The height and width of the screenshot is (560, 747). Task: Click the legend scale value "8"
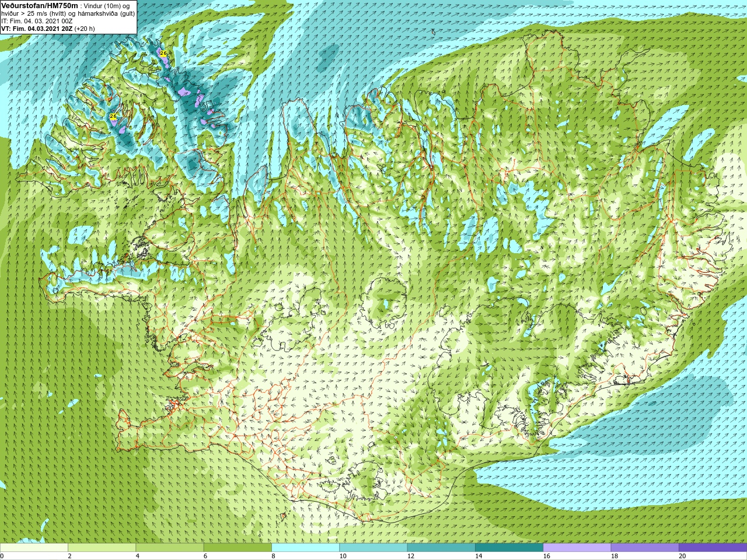273,556
